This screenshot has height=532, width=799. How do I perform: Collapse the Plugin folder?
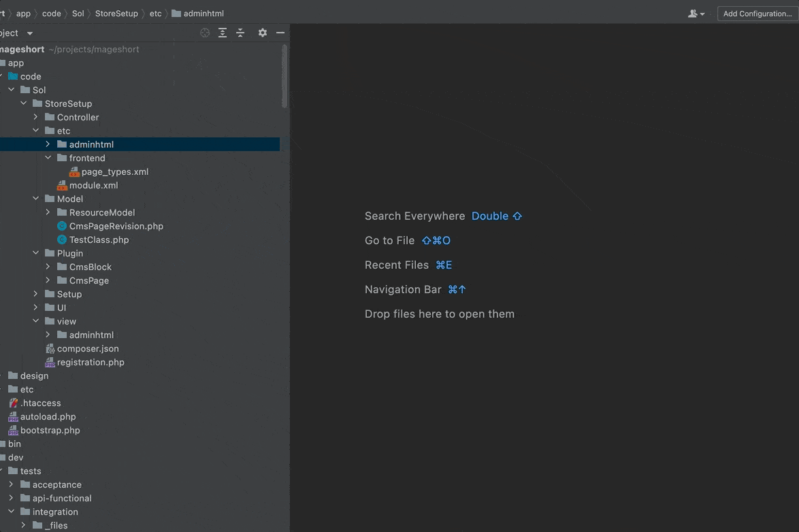(x=35, y=254)
